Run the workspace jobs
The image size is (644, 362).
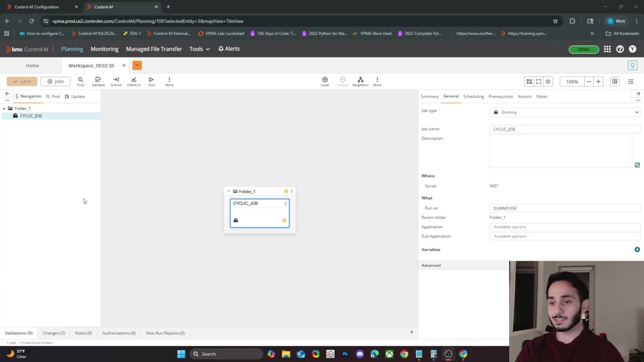[x=151, y=81]
